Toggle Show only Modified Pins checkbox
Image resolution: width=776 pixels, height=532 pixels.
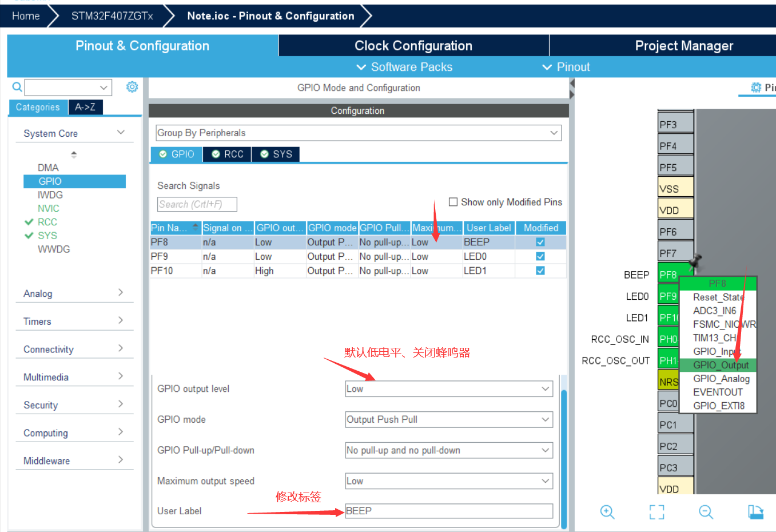[453, 202]
